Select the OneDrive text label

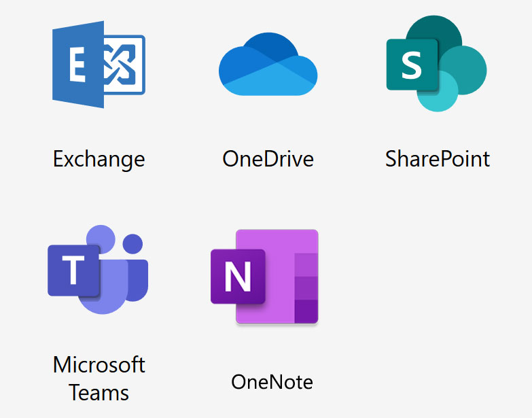[x=268, y=159]
